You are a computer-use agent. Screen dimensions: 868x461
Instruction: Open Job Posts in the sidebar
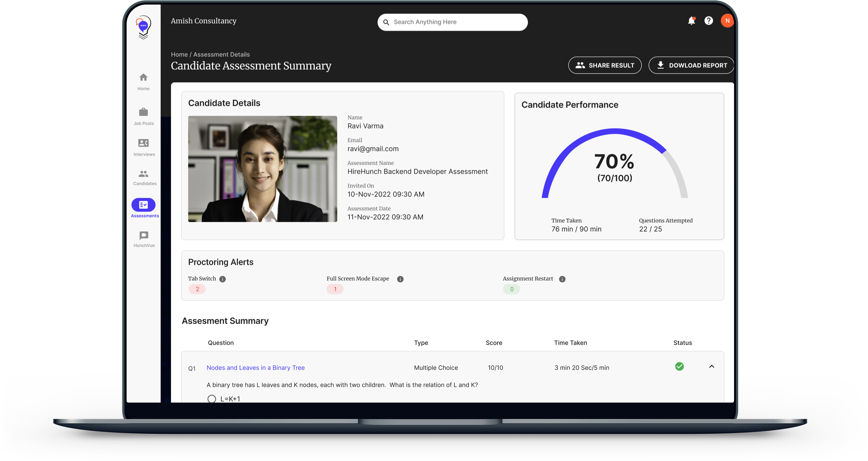(x=143, y=116)
